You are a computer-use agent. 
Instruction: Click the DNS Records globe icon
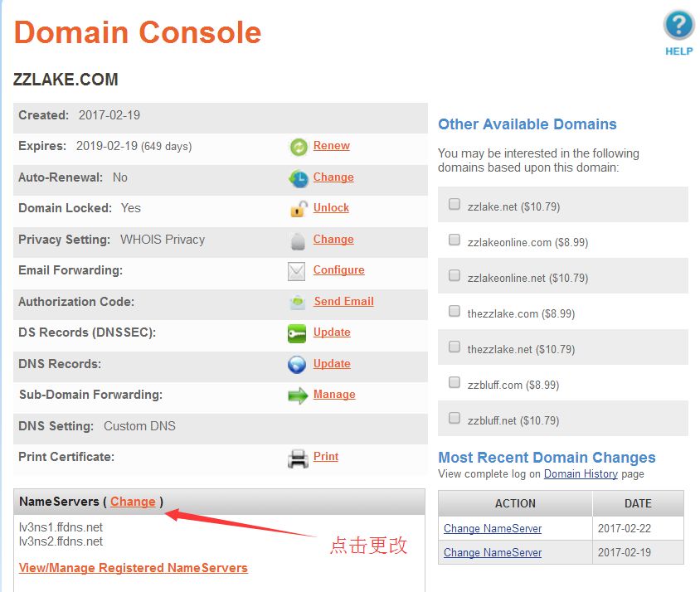pos(297,365)
